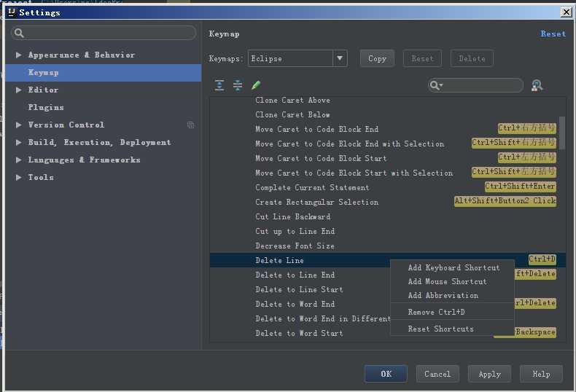Choose Add Abbreviation from context menu
Image resolution: width=576 pixels, height=392 pixels.
(443, 296)
